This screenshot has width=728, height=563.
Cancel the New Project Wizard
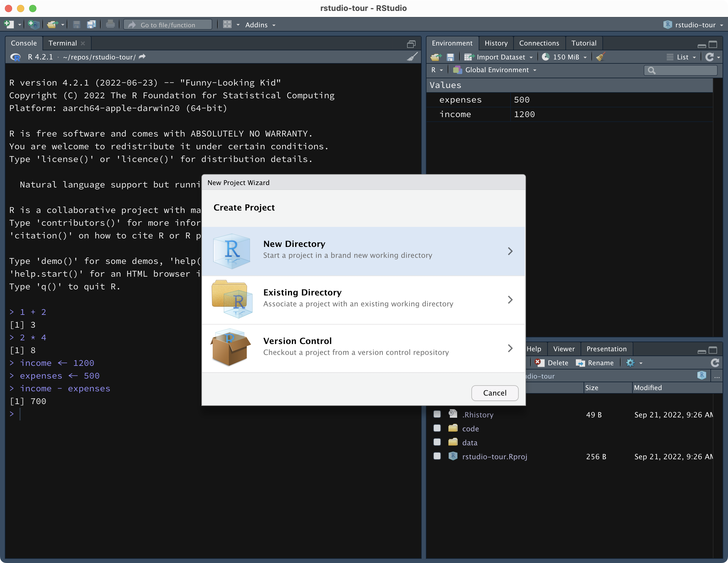click(x=495, y=393)
